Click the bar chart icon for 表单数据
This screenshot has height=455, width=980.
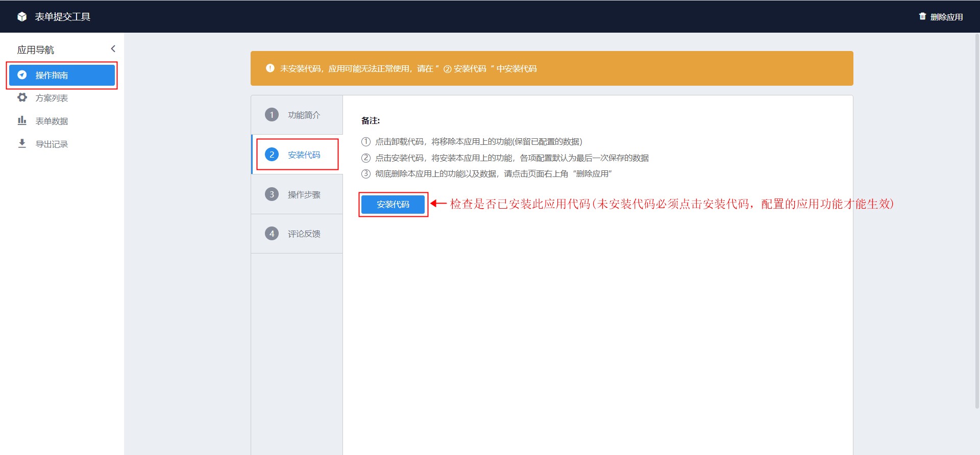[x=22, y=120]
